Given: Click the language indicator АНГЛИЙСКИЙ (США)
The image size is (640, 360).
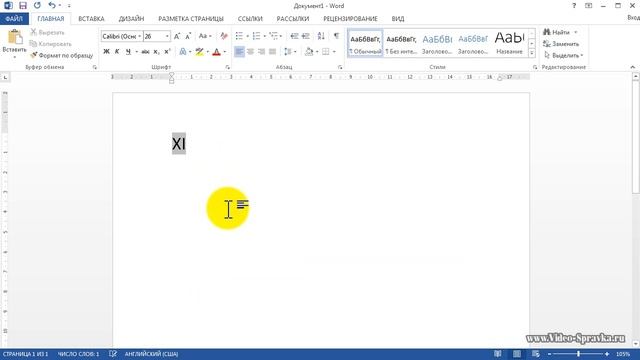Looking at the screenshot, I should click(151, 354).
